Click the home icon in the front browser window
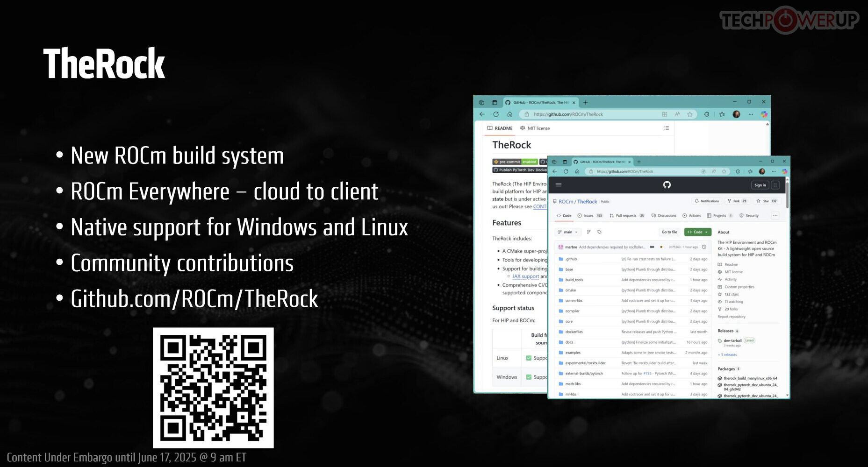The height and width of the screenshot is (467, 868). [577, 171]
